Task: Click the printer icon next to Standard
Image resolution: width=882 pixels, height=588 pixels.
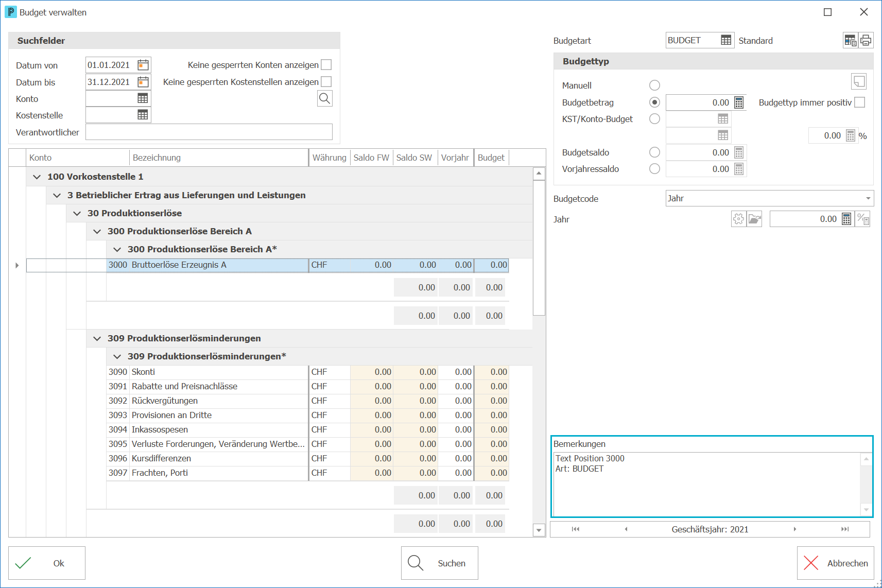Action: (x=866, y=40)
